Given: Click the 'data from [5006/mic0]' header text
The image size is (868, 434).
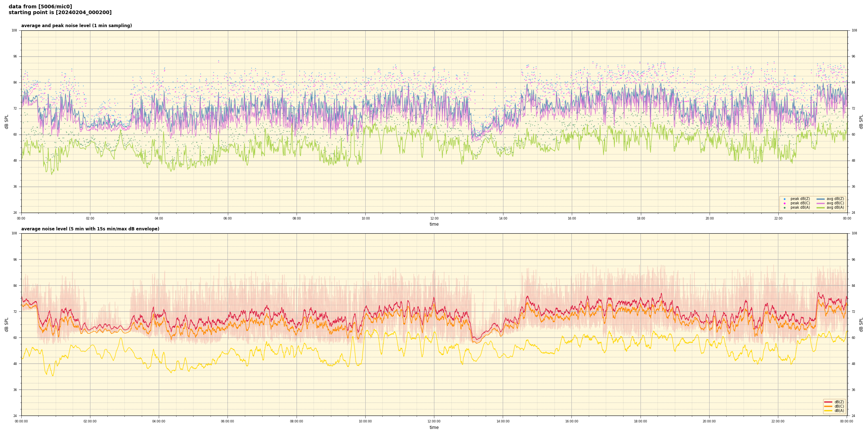Looking at the screenshot, I should pyautogui.click(x=40, y=7).
